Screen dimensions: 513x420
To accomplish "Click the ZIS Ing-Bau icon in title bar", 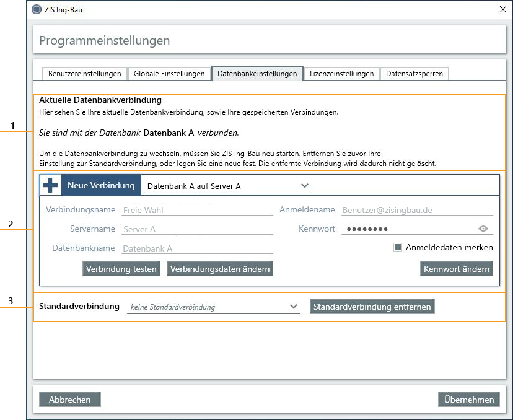I will tap(36, 9).
